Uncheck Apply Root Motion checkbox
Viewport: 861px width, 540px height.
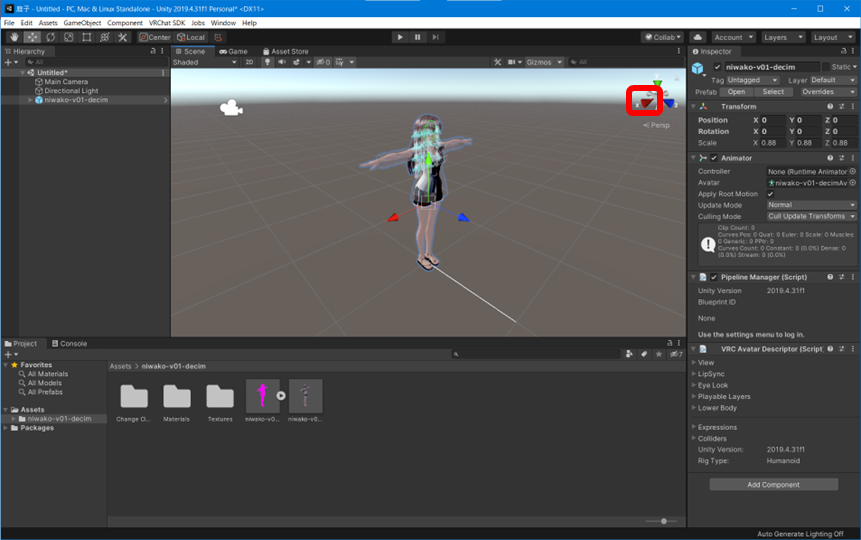[770, 194]
